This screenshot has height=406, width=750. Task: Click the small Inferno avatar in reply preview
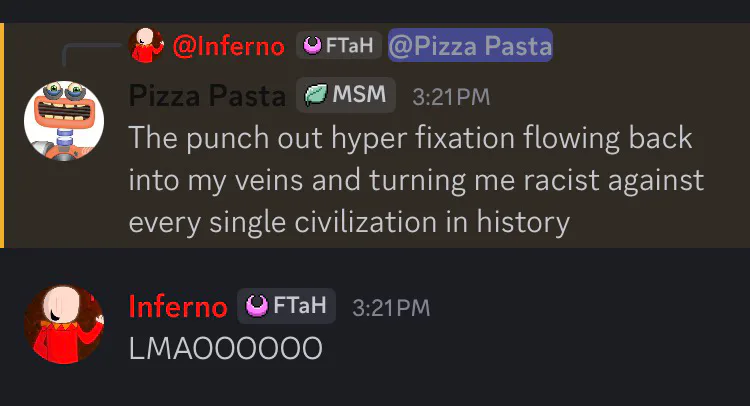pos(148,45)
